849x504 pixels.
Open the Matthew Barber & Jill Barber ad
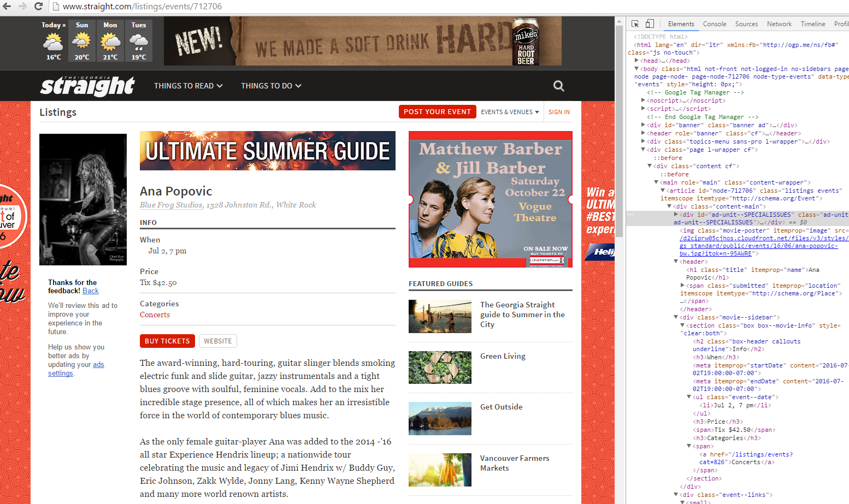point(491,199)
